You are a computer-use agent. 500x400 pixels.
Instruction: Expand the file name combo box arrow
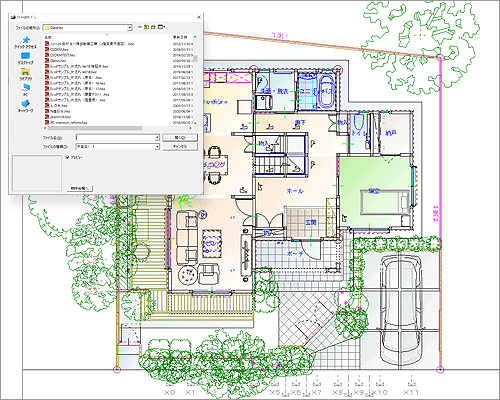click(x=157, y=138)
